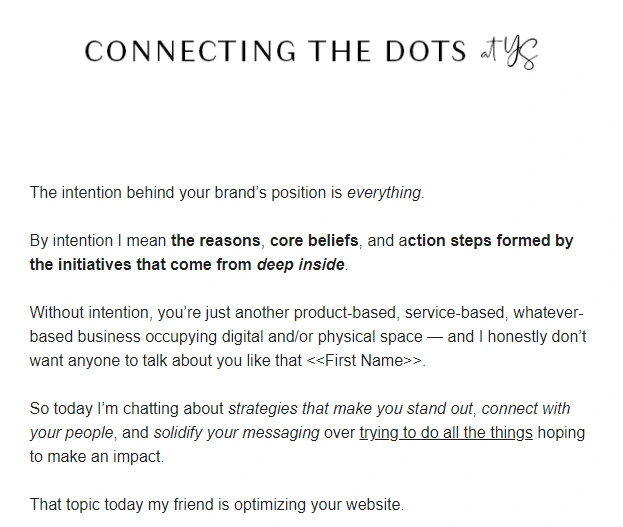This screenshot has height=527, width=623.
Task: Click the first line 'The intention behind your brand's position'
Action: [x=227, y=193]
